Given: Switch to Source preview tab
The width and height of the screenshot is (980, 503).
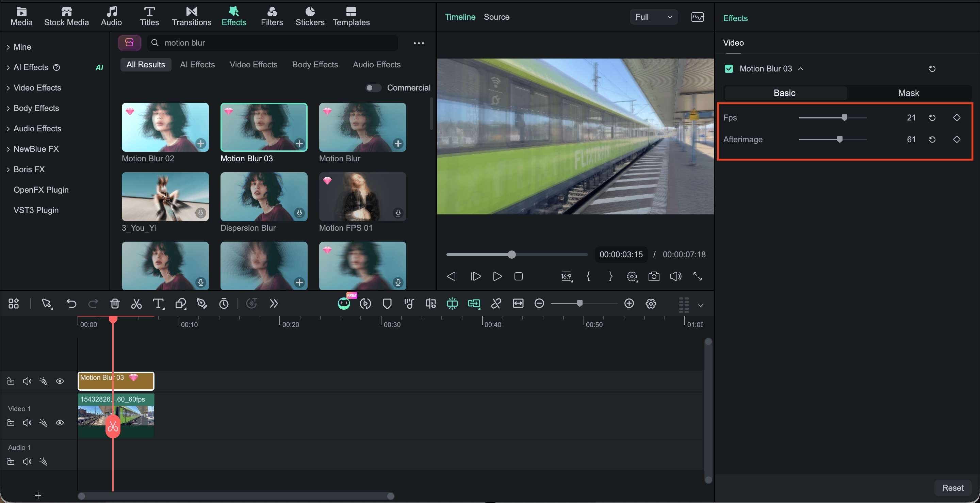Looking at the screenshot, I should (x=496, y=17).
